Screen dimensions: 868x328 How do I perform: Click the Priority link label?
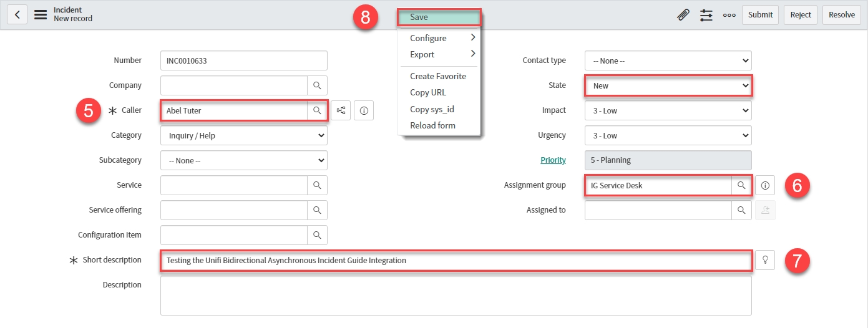(x=553, y=160)
